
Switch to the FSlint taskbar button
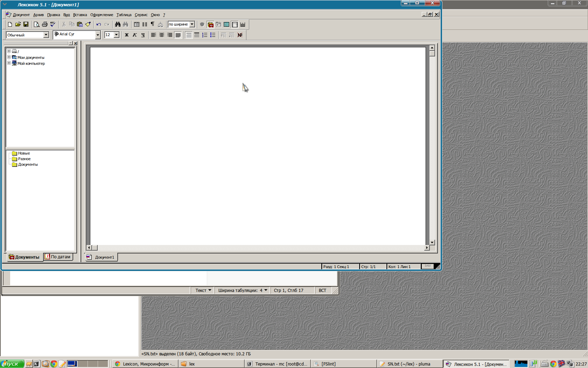click(344, 364)
